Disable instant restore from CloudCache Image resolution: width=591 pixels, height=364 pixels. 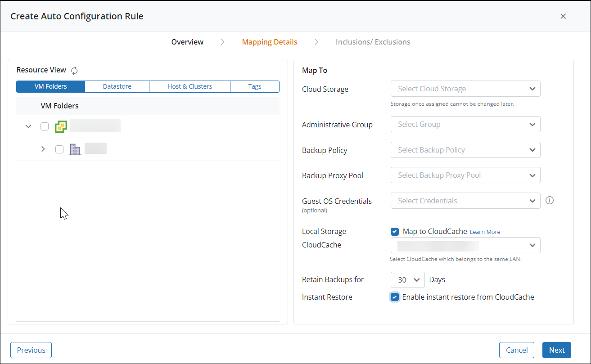395,297
